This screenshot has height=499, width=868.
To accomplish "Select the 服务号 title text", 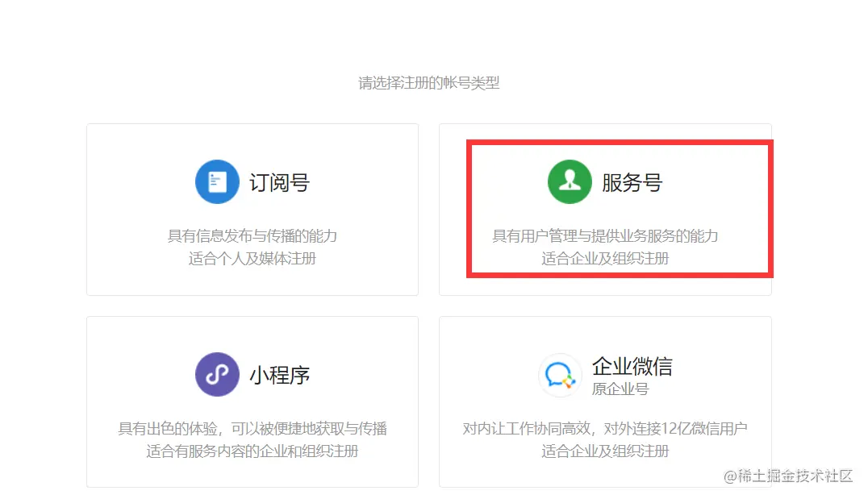I will pyautogui.click(x=632, y=182).
